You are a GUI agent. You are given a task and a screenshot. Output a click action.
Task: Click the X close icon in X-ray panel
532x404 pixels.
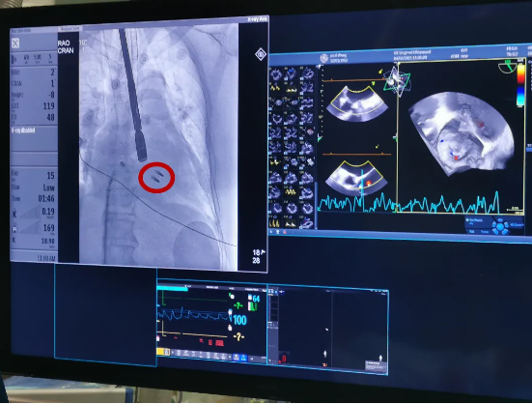point(15,43)
